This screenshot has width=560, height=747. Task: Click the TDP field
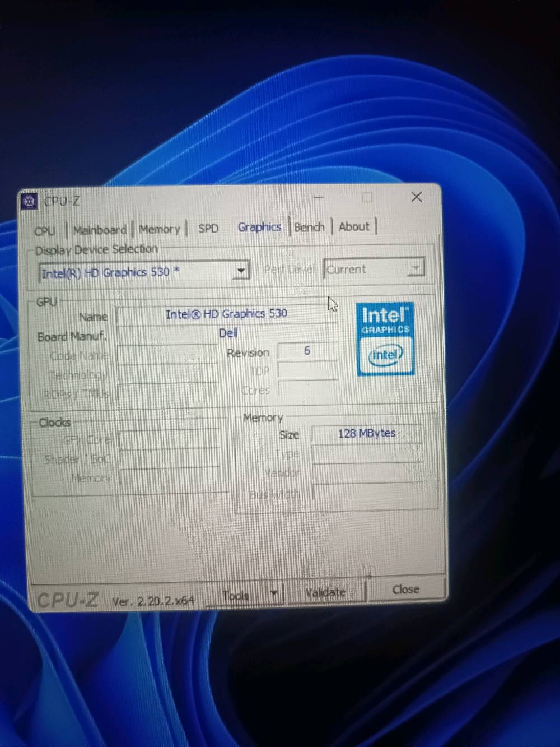coord(307,370)
